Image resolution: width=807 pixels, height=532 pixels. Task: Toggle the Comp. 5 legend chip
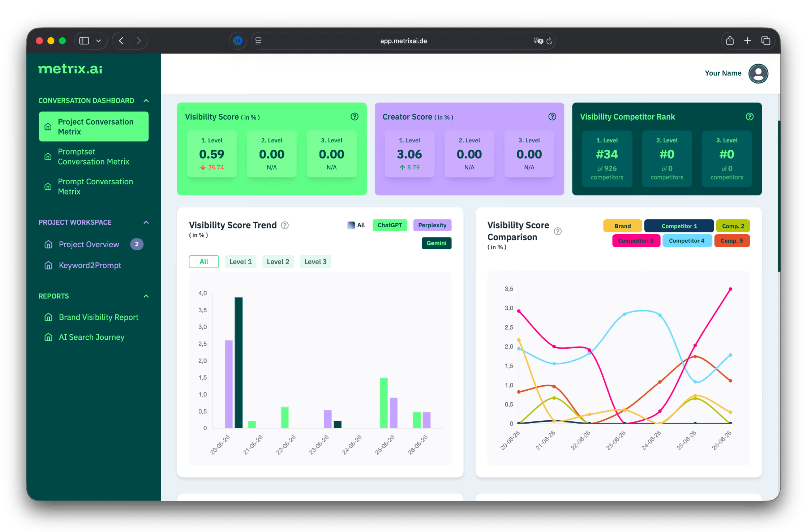click(732, 241)
